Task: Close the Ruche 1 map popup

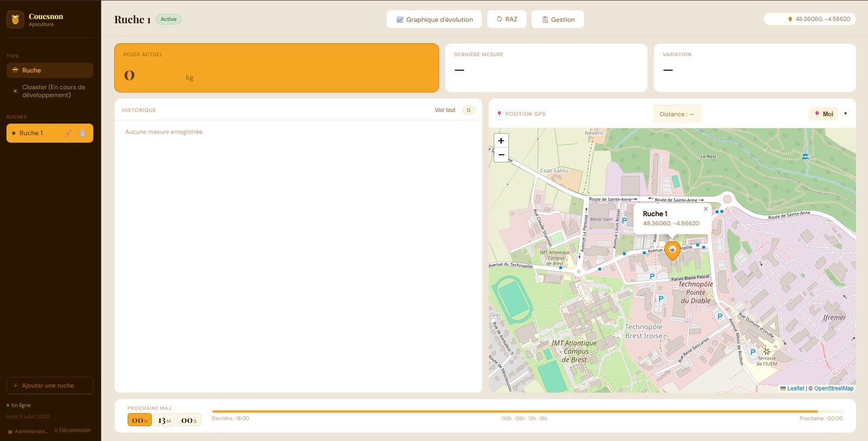Action: click(706, 209)
